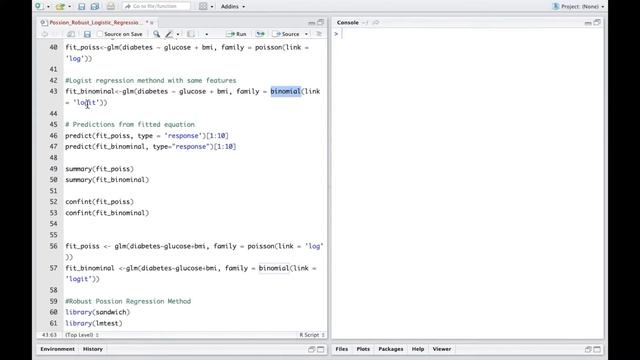The image size is (640, 360).
Task: Switch to the History tab
Action: coord(93,349)
